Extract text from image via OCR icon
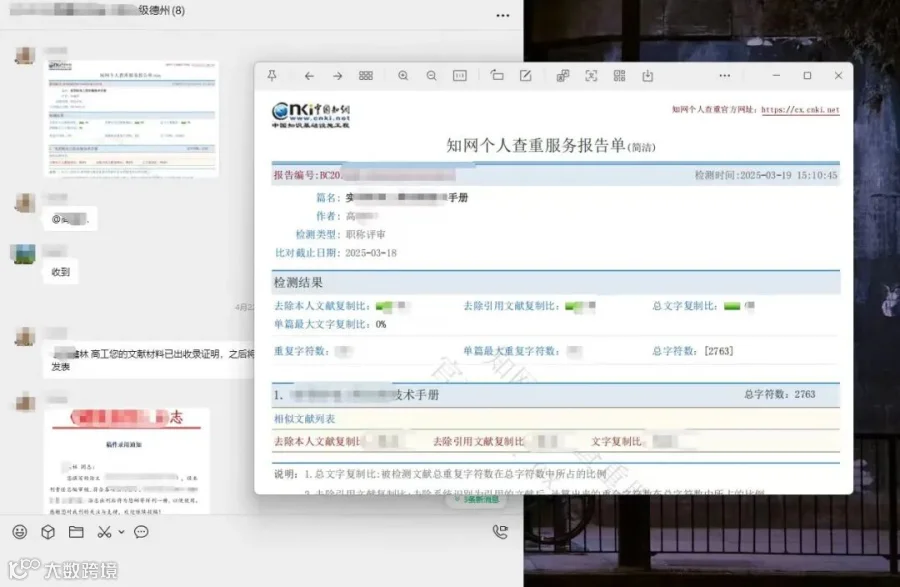900x587 pixels. pos(591,76)
